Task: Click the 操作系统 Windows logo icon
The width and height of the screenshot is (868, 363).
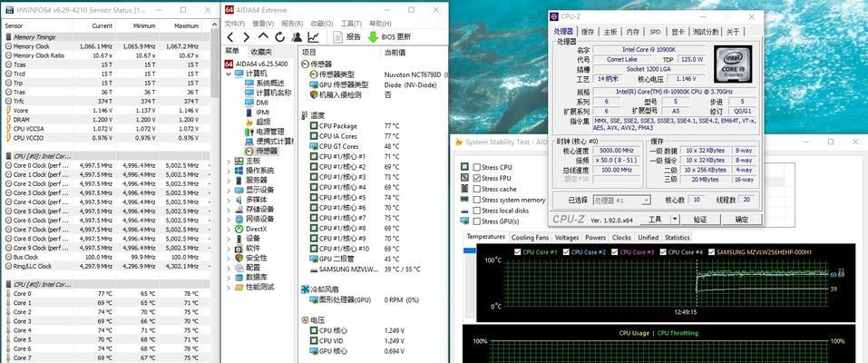Action: [239, 170]
